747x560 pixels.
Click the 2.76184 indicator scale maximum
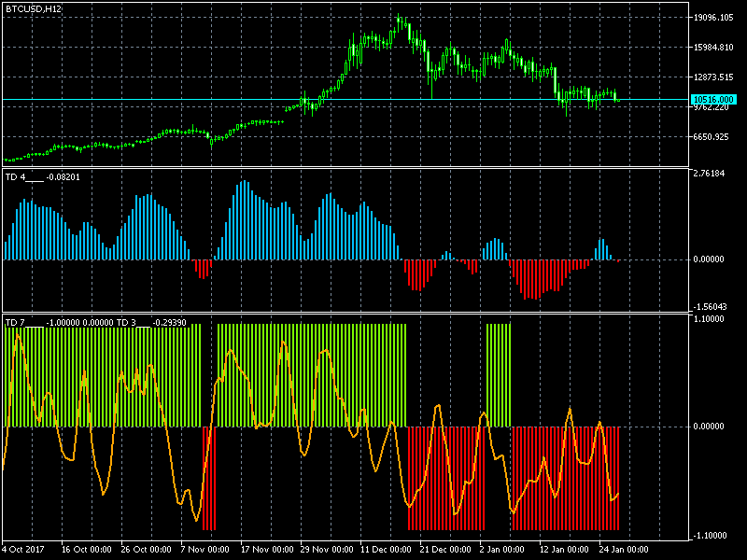click(x=712, y=174)
